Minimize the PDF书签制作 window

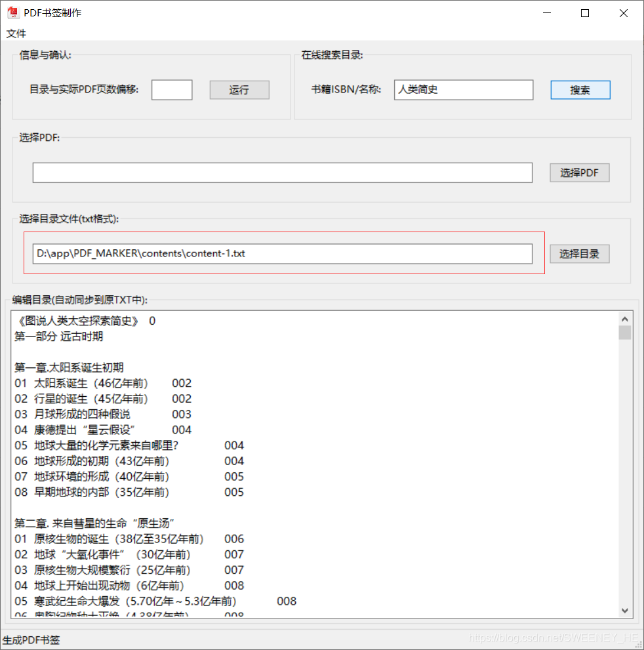[547, 13]
